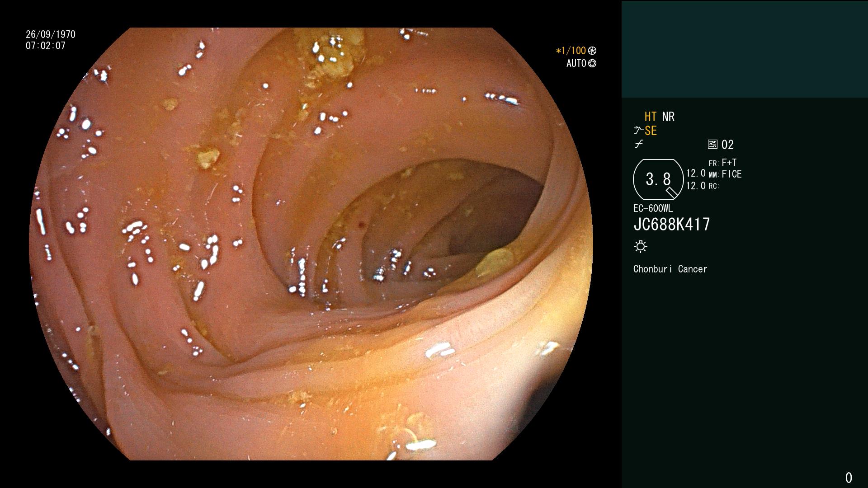Click the *1/100 shutter speed value
The width and height of the screenshot is (868, 488).
point(571,51)
